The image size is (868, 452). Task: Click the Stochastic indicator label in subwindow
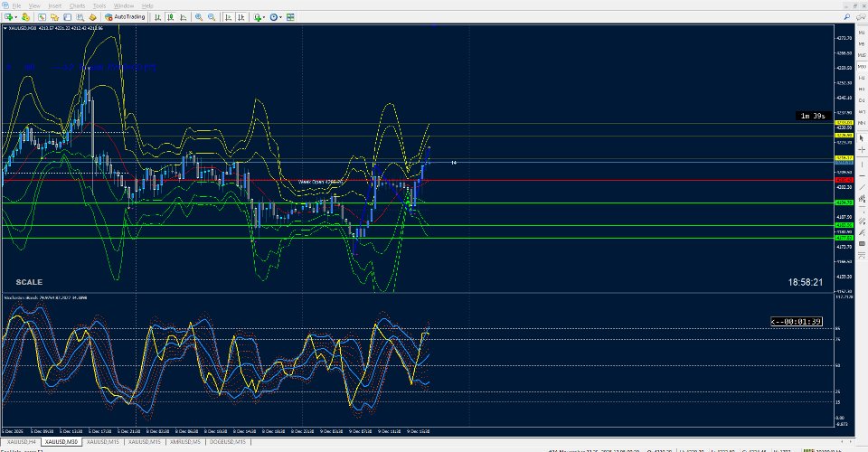(45, 297)
